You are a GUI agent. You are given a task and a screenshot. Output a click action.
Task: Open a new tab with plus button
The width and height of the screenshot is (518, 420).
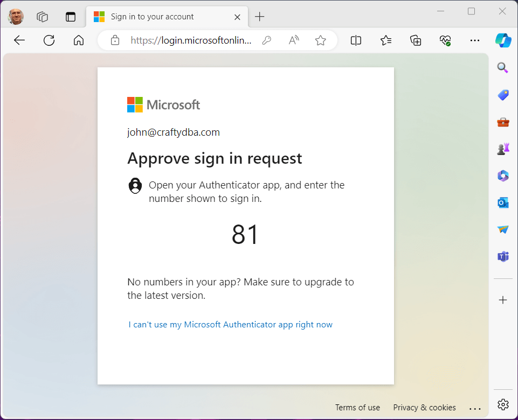click(260, 17)
